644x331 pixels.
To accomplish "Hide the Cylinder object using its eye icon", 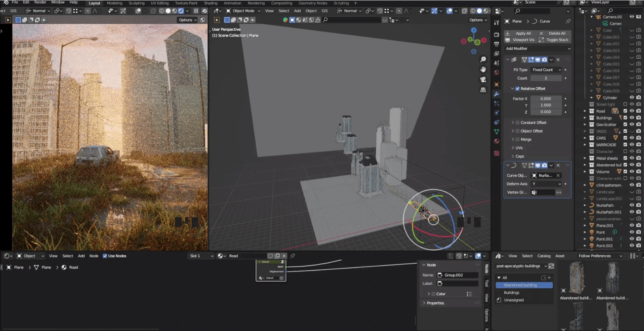I will tap(632, 97).
